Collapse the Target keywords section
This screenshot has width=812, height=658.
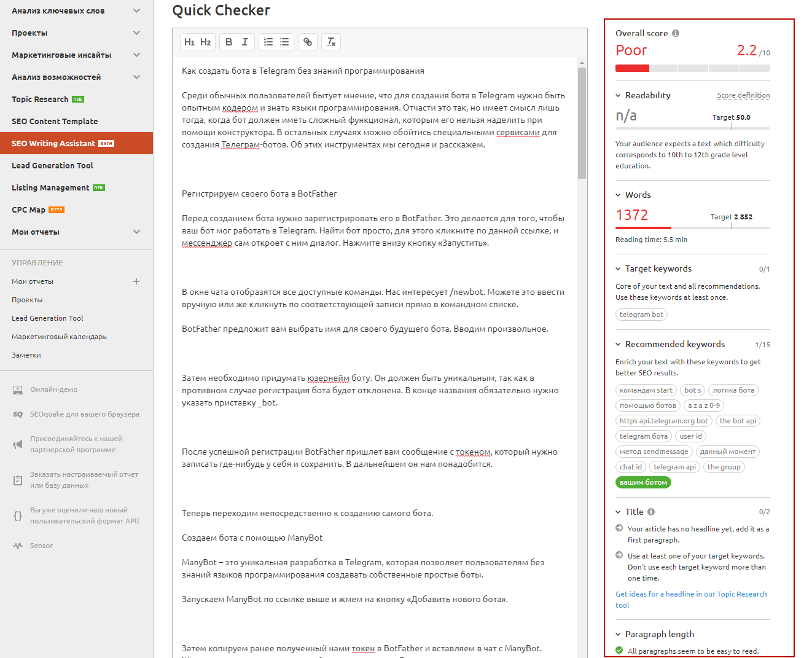point(619,268)
